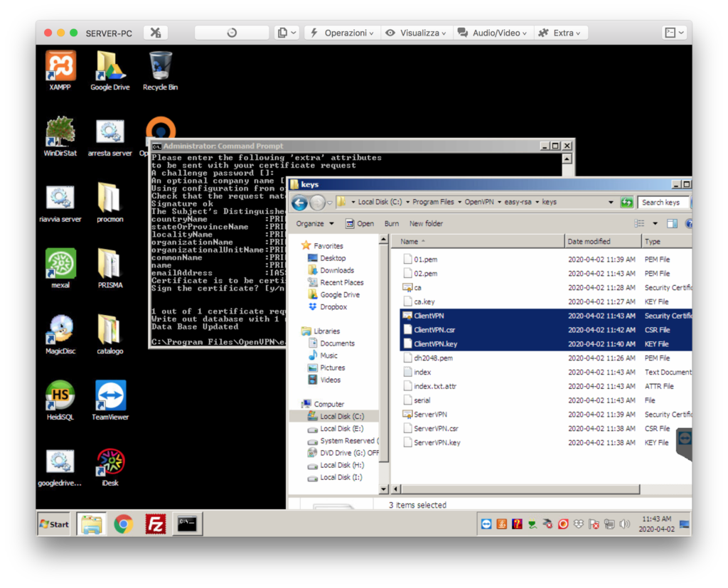Select the googledrive desktop icon
The width and height of the screenshot is (728, 588).
[60, 467]
